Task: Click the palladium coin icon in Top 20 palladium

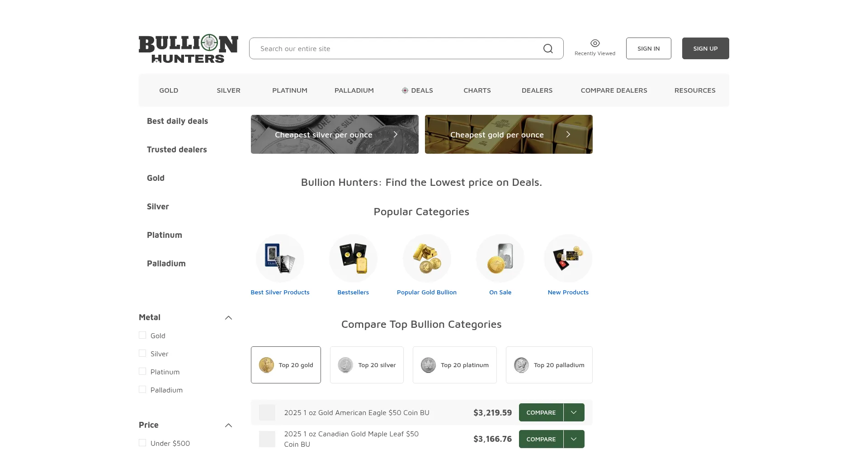Action: point(521,365)
